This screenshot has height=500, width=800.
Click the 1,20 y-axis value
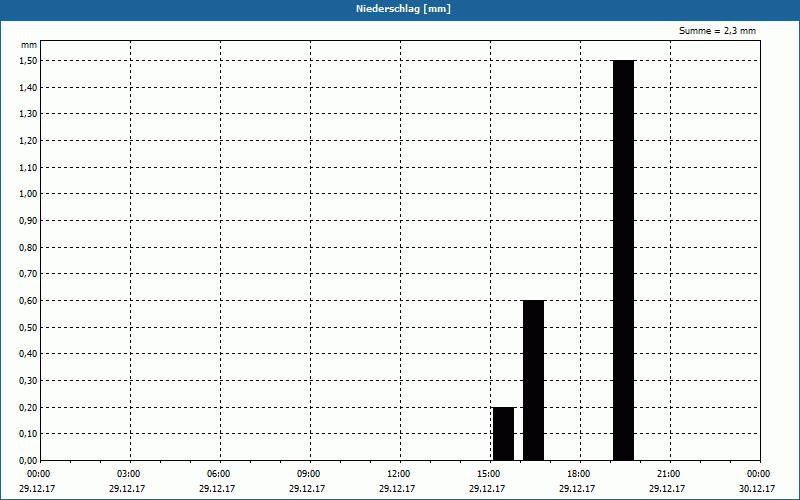point(28,140)
